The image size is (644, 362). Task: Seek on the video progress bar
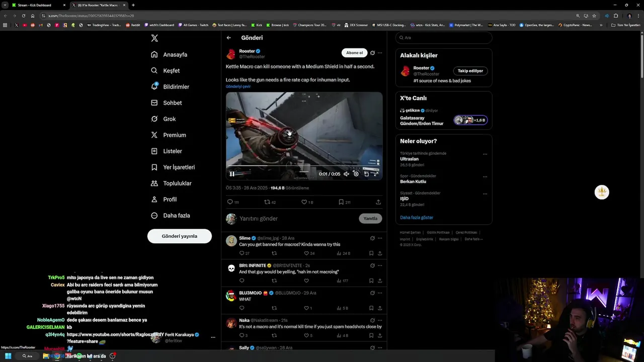click(304, 166)
